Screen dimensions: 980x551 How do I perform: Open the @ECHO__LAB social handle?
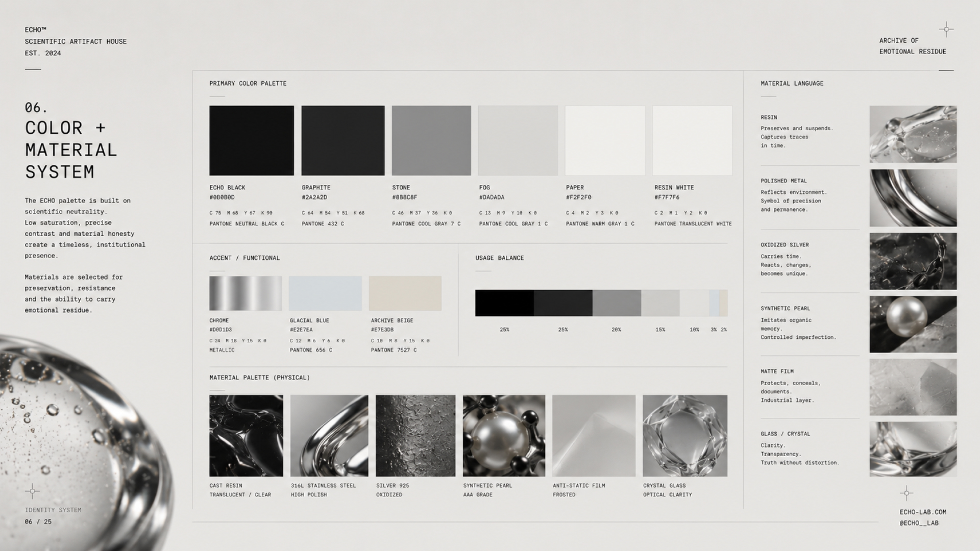pos(919,523)
